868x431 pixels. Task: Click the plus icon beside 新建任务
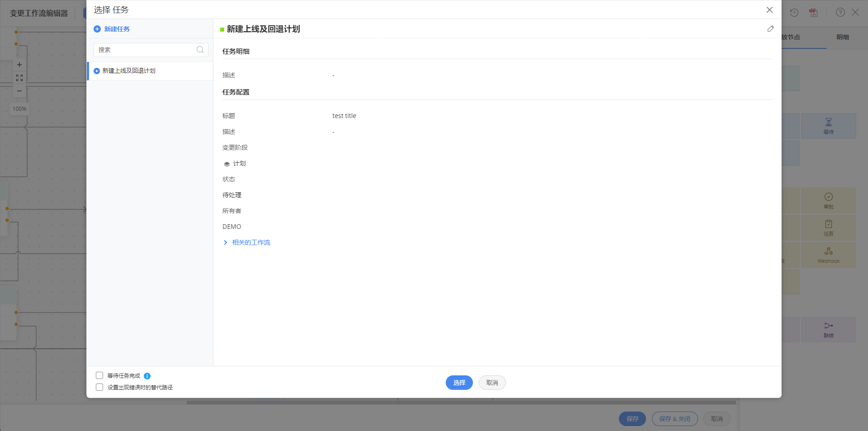click(97, 29)
